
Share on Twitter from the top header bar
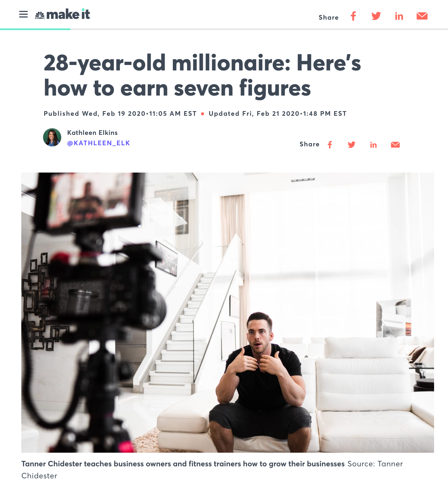376,16
